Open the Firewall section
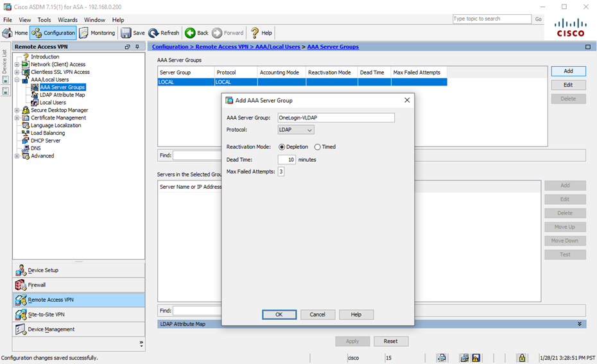Screen dimensions: 597x364 coord(79,285)
